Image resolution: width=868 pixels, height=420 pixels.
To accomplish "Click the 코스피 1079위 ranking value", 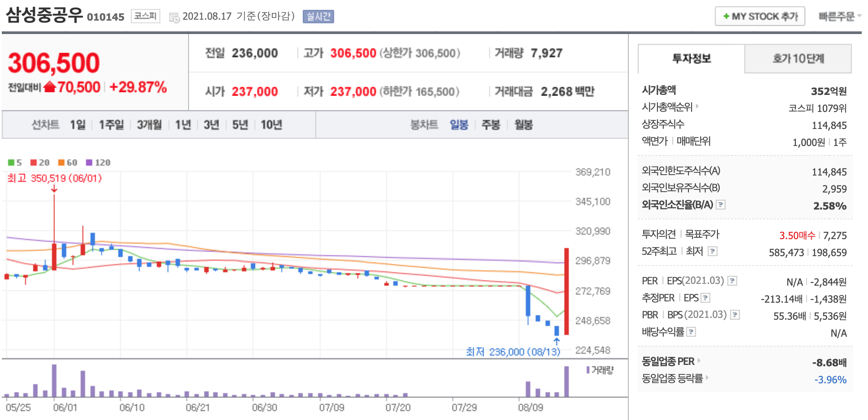I will click(818, 108).
